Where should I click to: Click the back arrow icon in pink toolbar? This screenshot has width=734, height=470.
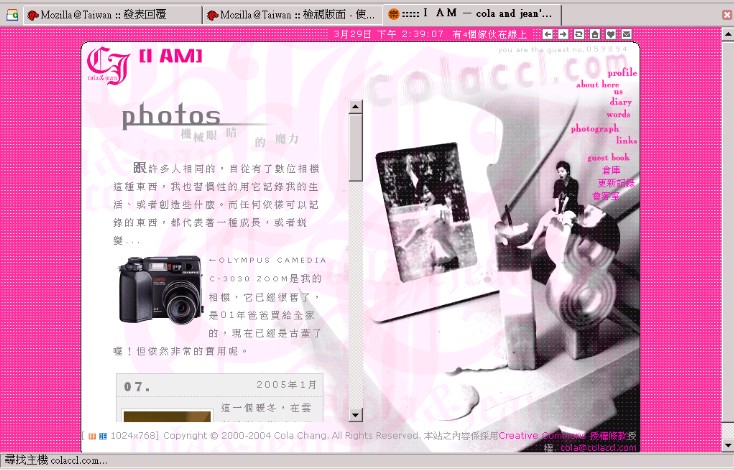click(x=548, y=34)
